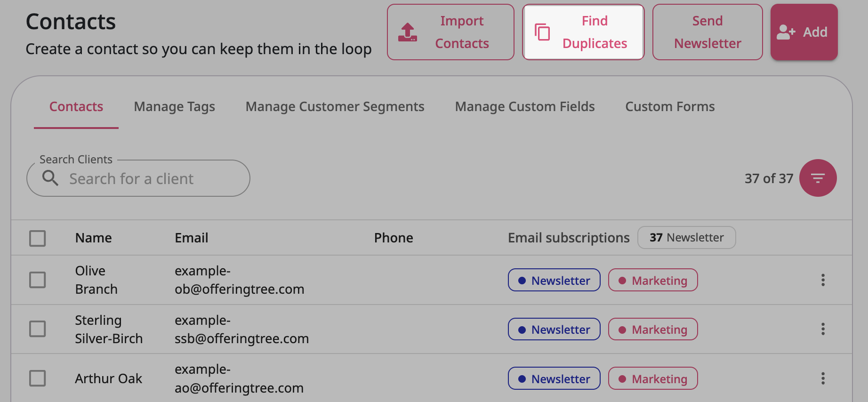Click the Add contact button

[804, 32]
